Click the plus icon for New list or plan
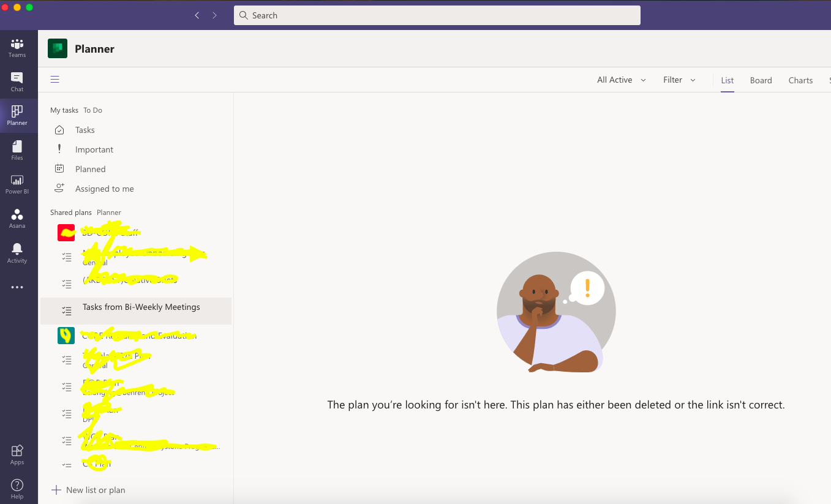Image resolution: width=831 pixels, height=504 pixels. click(56, 490)
